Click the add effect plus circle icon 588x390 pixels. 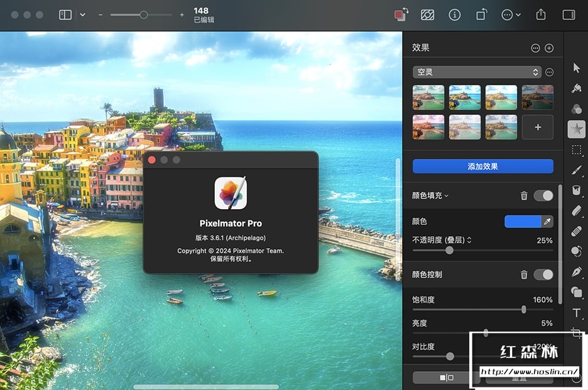pos(549,48)
